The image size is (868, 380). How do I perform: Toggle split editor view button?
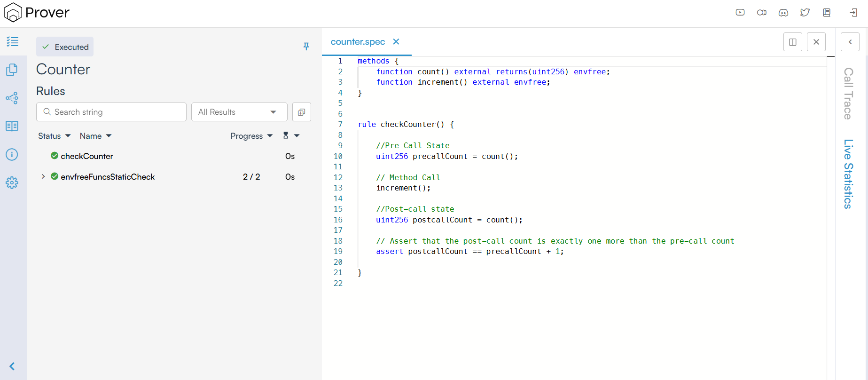(x=793, y=42)
